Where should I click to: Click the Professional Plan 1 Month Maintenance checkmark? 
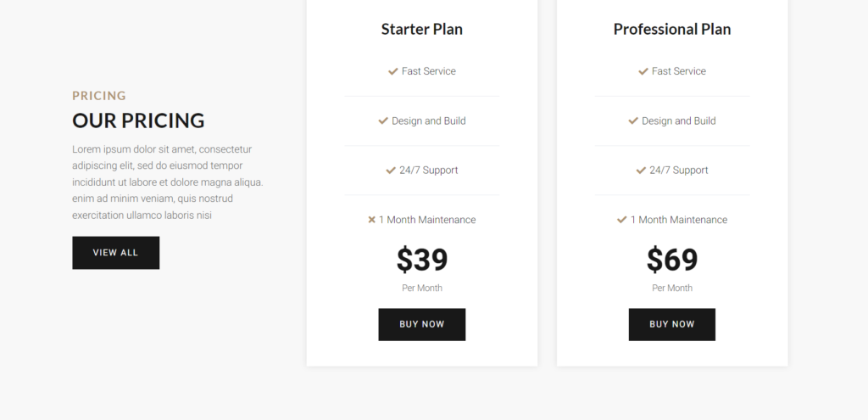point(622,220)
